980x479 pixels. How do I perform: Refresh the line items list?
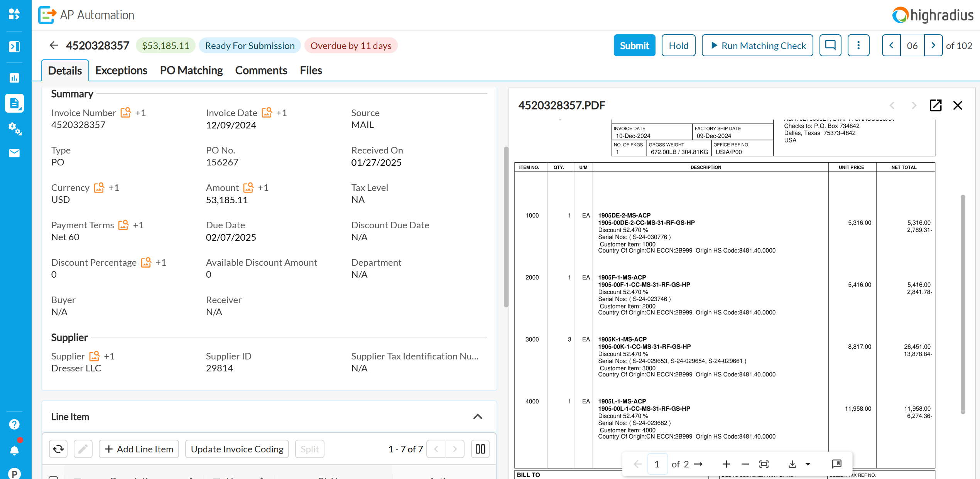pos(58,449)
